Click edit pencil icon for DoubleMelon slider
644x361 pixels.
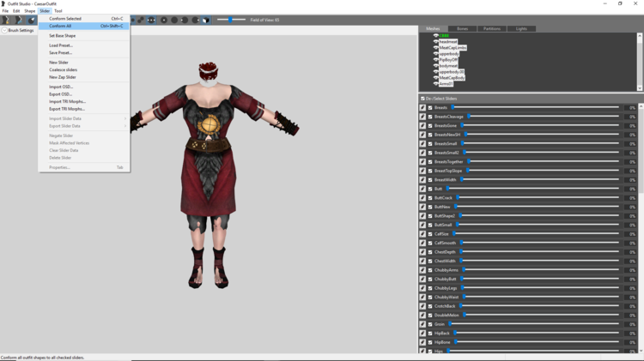click(x=422, y=315)
